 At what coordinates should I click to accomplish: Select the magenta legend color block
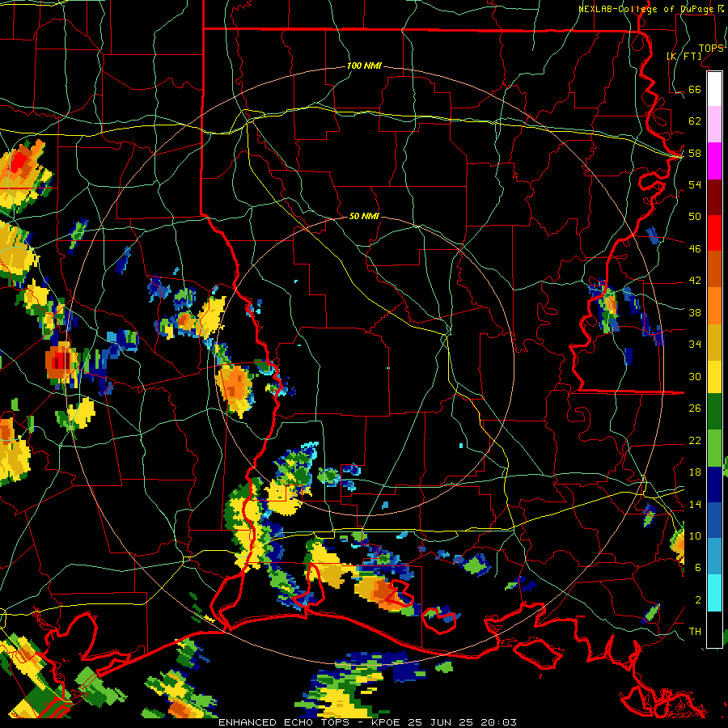pos(714,161)
